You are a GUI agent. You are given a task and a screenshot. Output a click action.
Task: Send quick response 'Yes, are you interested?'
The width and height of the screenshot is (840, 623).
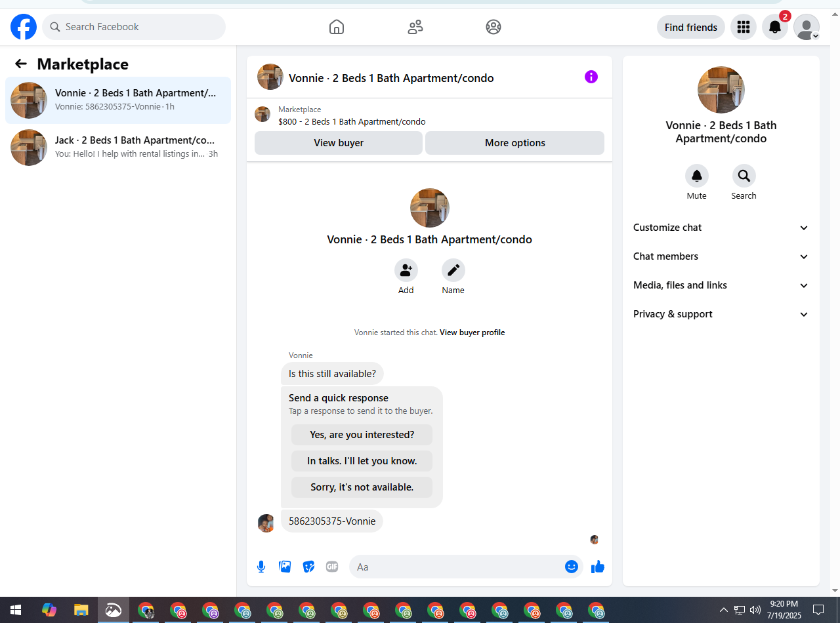pos(362,435)
